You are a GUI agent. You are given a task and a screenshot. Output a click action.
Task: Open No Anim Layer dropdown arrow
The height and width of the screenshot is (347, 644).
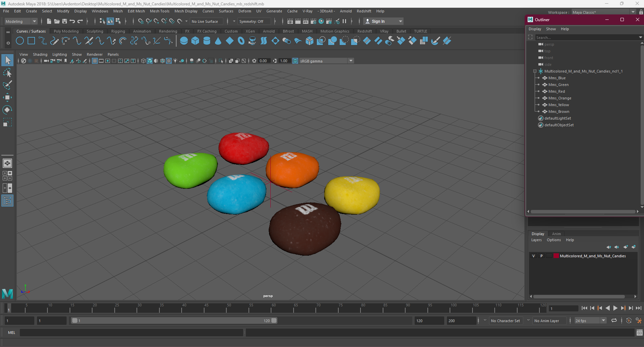click(x=528, y=320)
